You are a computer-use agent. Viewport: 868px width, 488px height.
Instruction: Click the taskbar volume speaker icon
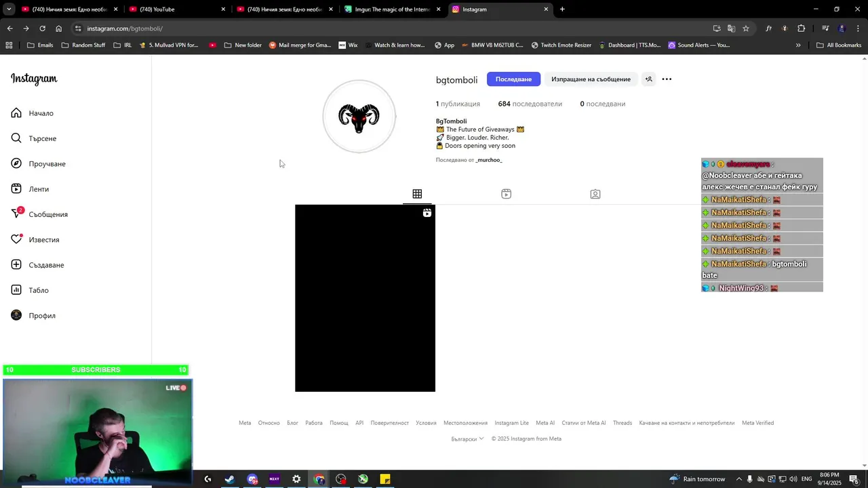[x=793, y=479]
